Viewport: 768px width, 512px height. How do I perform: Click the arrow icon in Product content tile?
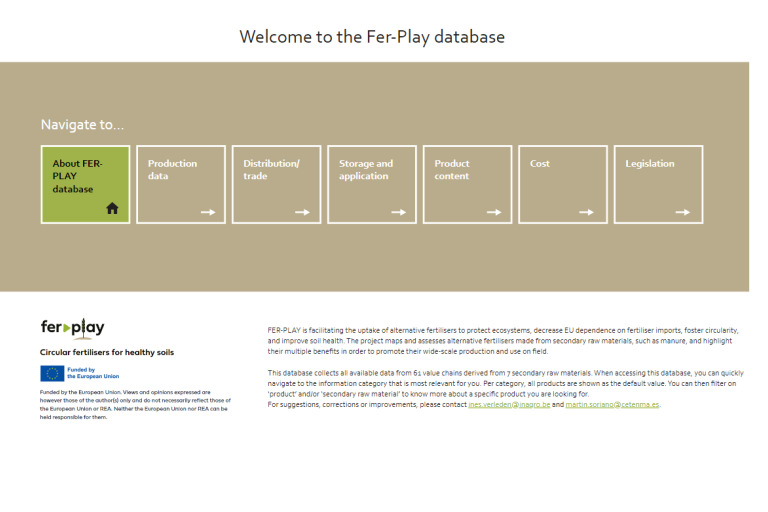tap(494, 212)
